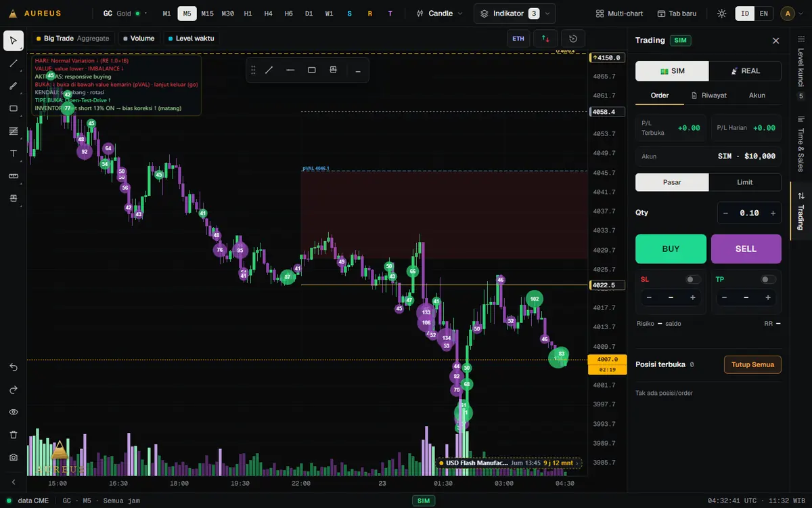Viewport: 812px width, 508px height.
Task: Select the D1 timeframe
Action: click(309, 14)
